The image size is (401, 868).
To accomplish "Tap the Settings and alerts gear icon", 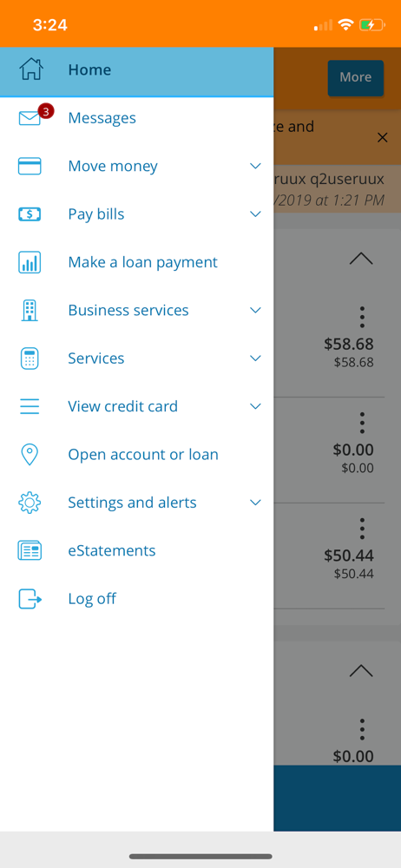I will [30, 503].
